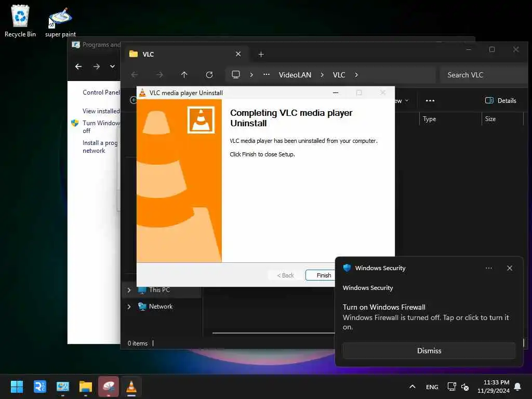
Task: Select This PC in navigation pane
Action: [x=159, y=290]
